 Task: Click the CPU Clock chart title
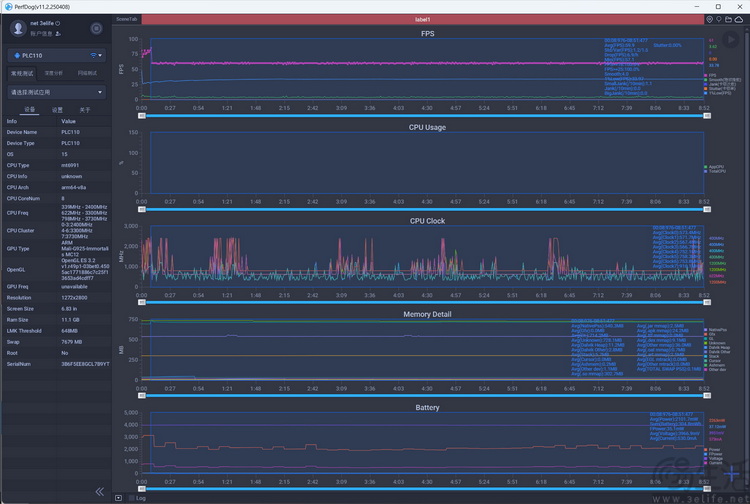tap(427, 221)
